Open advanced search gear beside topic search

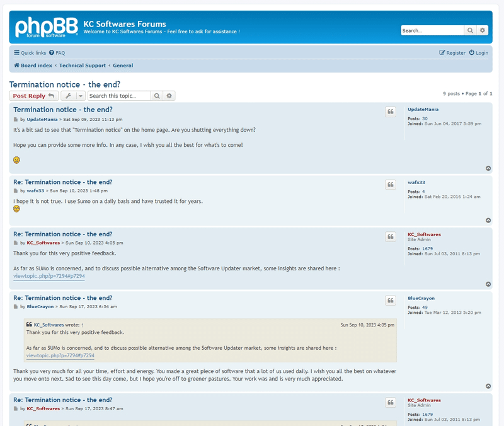coord(169,96)
